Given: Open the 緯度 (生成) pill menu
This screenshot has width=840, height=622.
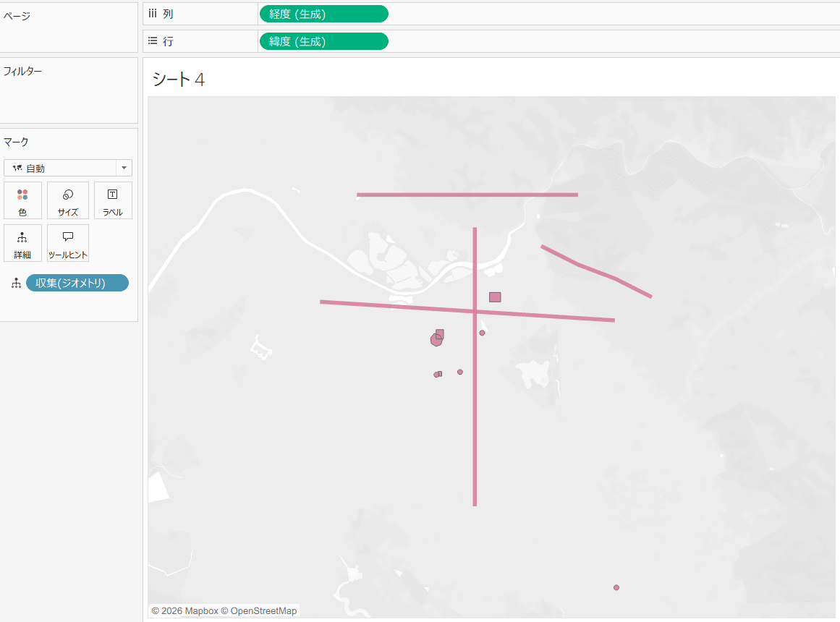Looking at the screenshot, I should pos(323,41).
